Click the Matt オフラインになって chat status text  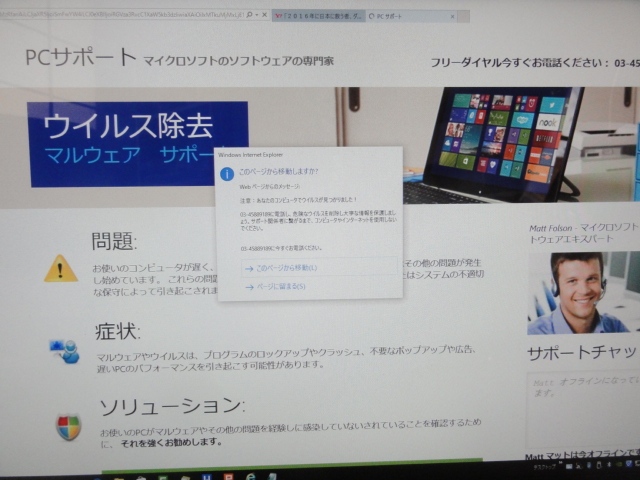586,387
